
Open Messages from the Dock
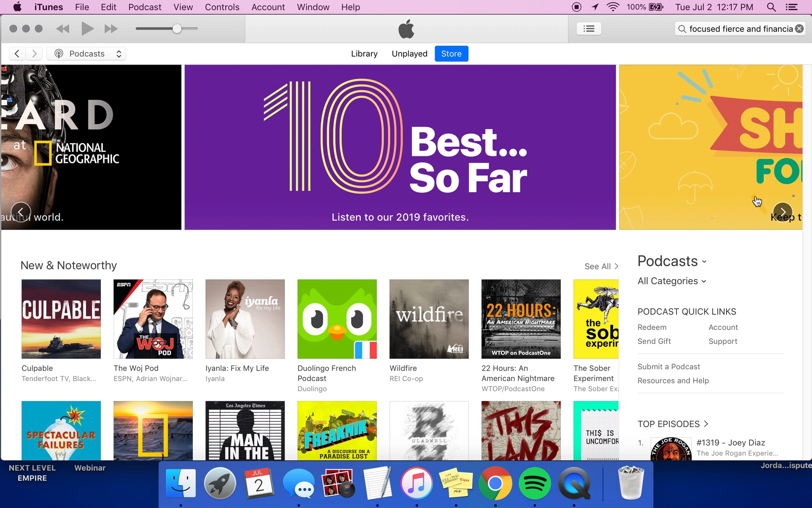click(x=298, y=483)
